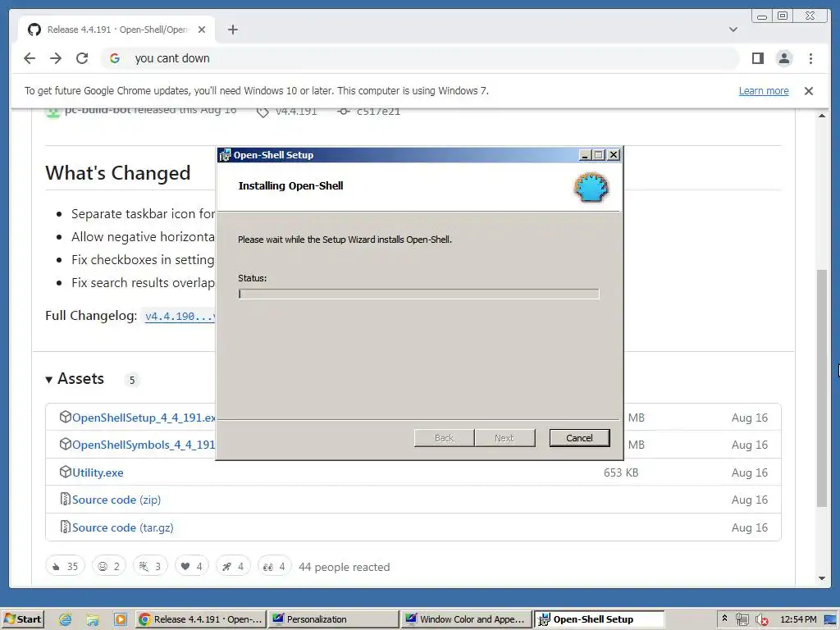Screen dimensions: 840x630
Task: Click the rocket reaction
Action: pos(232,566)
